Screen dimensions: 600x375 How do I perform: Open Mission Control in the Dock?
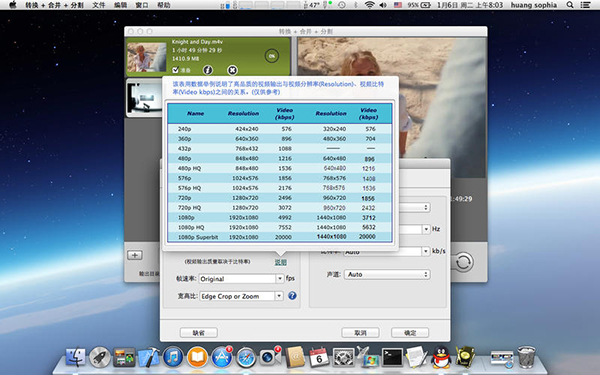tap(124, 357)
